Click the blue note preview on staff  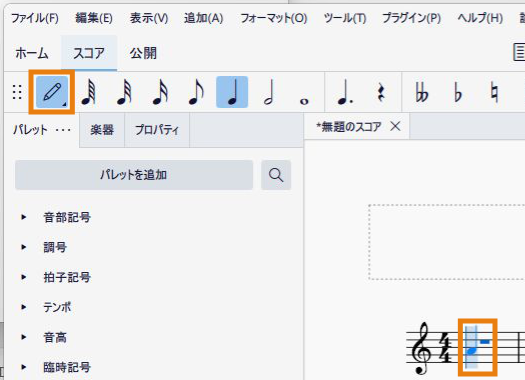(472, 351)
